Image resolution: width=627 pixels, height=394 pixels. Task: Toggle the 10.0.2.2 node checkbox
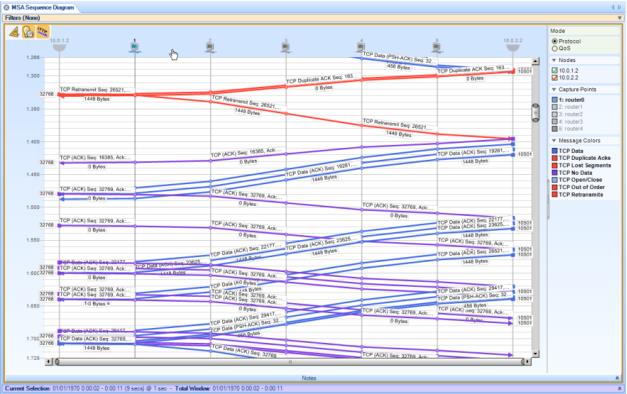[555, 78]
